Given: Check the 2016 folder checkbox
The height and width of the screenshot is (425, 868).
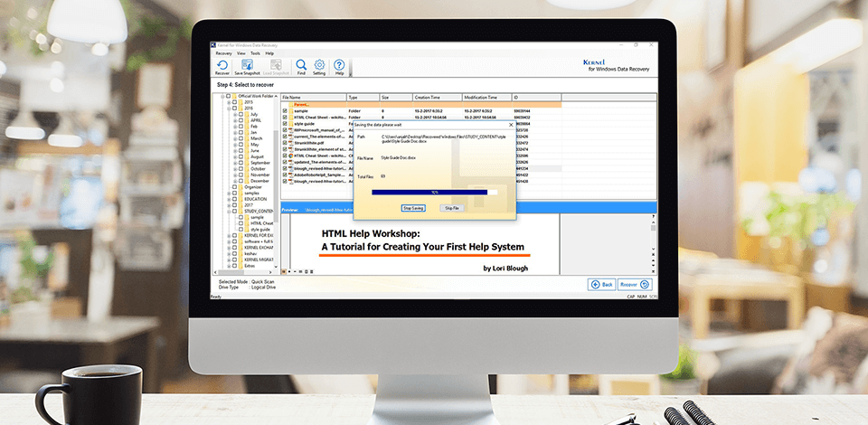Looking at the screenshot, I should (234, 108).
